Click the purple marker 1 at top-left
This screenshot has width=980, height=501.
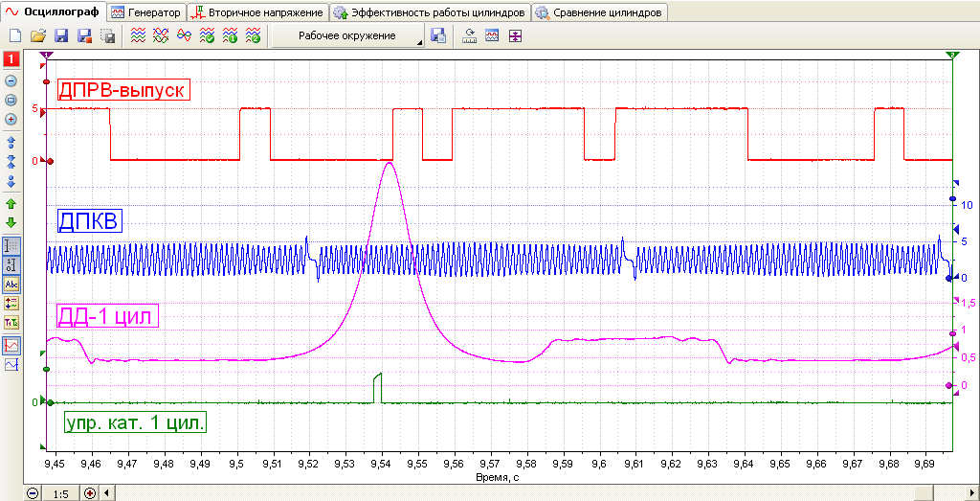pyautogui.click(x=48, y=56)
